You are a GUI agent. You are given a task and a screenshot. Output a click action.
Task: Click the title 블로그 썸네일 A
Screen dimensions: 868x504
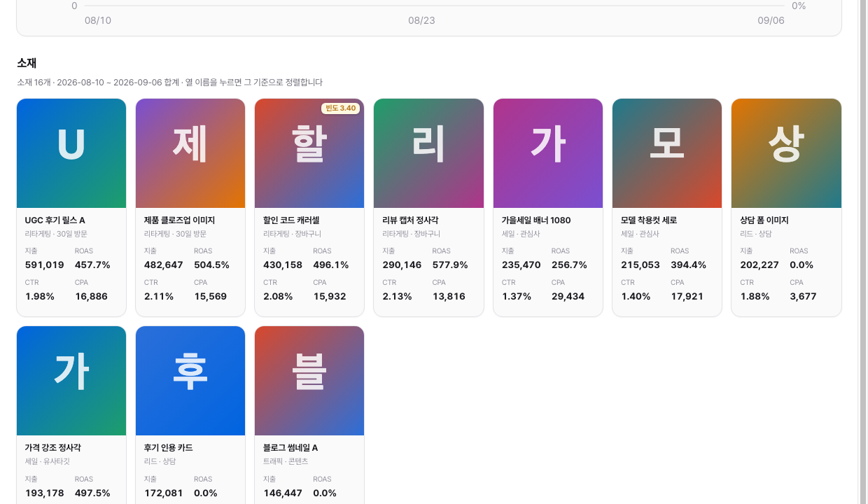(290, 448)
